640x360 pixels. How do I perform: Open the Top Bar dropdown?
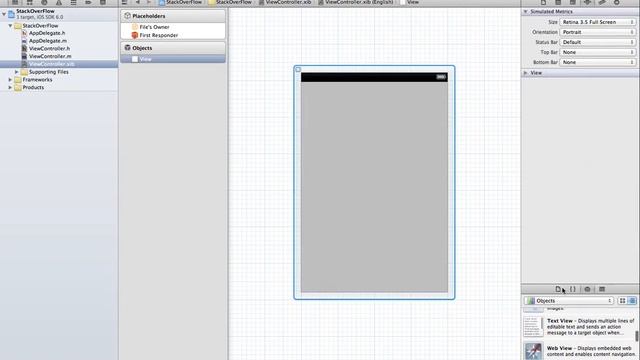[598, 52]
